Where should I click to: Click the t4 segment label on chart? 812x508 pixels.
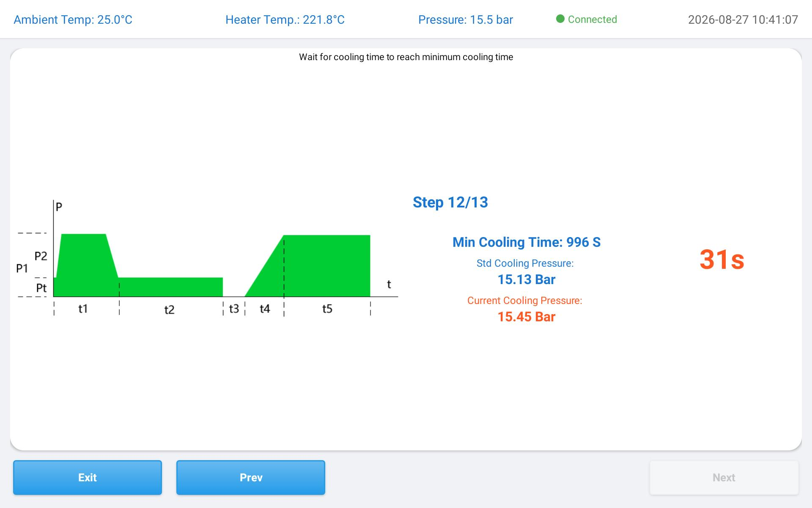[x=265, y=309]
